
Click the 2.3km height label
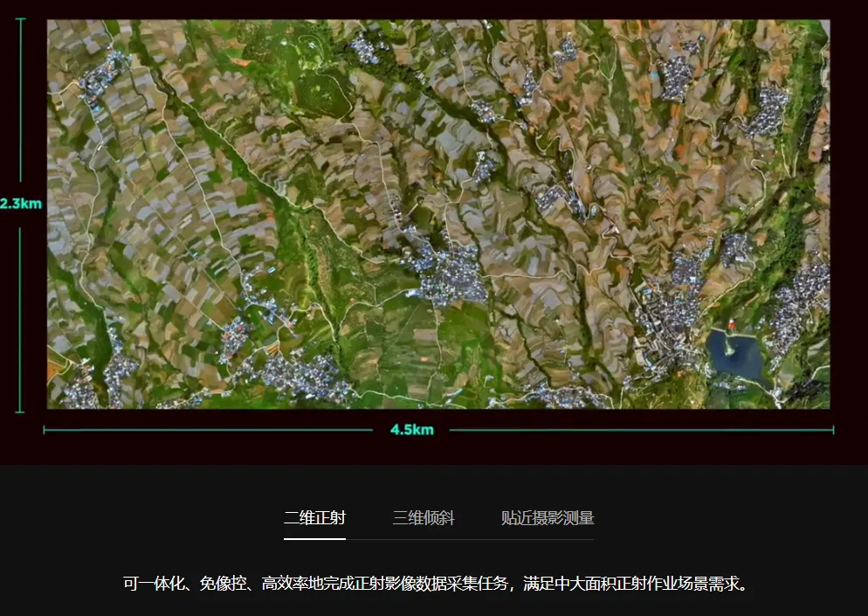coord(20,204)
